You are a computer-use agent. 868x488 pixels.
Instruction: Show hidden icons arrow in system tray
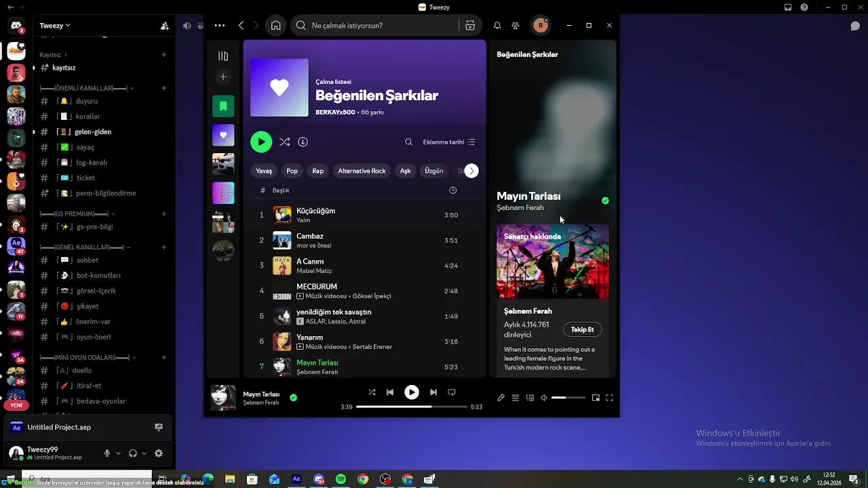point(740,479)
